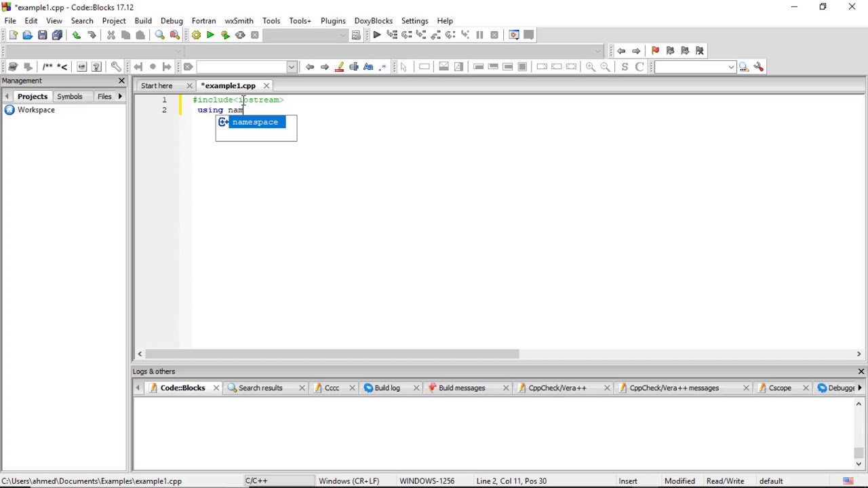Click the yellow gear Build icon
The width and height of the screenshot is (868, 488).
pos(196,35)
